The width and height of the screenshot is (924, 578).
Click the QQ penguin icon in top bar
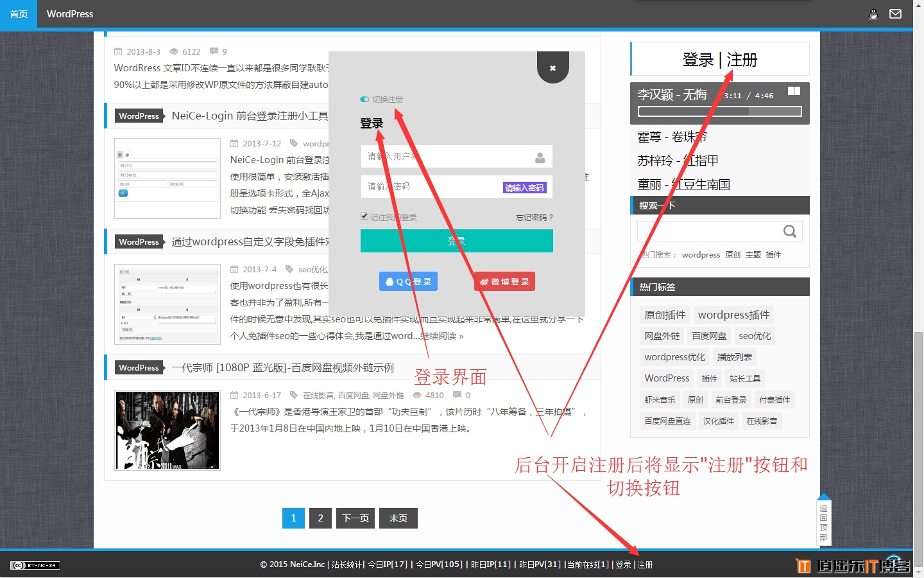[x=873, y=14]
